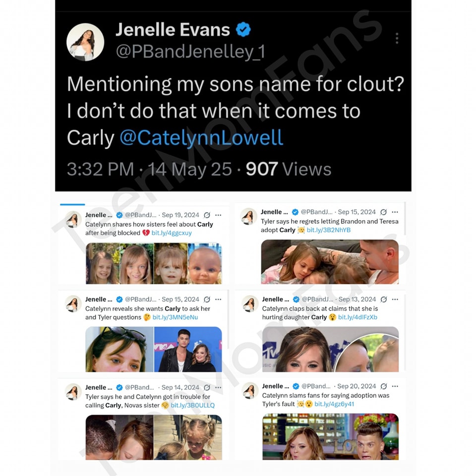Click the verified badge beside Jenelle Evans
This screenshot has height=476, width=476.
pos(243,29)
